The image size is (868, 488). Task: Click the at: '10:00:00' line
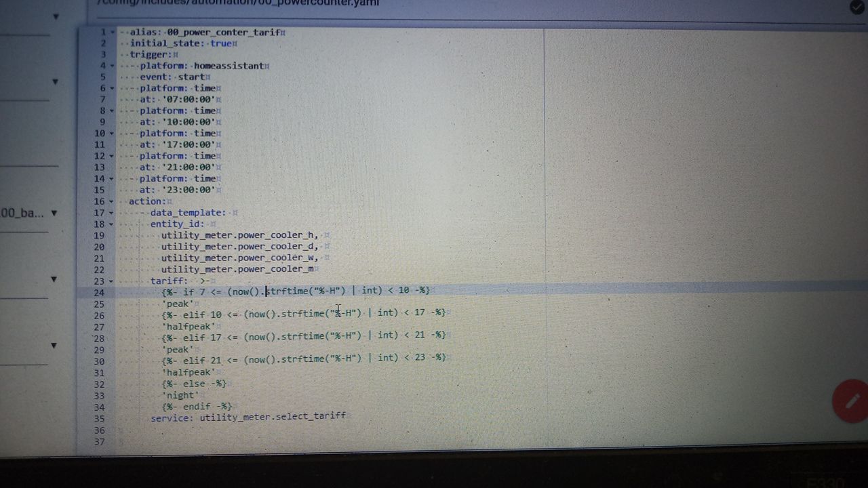click(178, 122)
